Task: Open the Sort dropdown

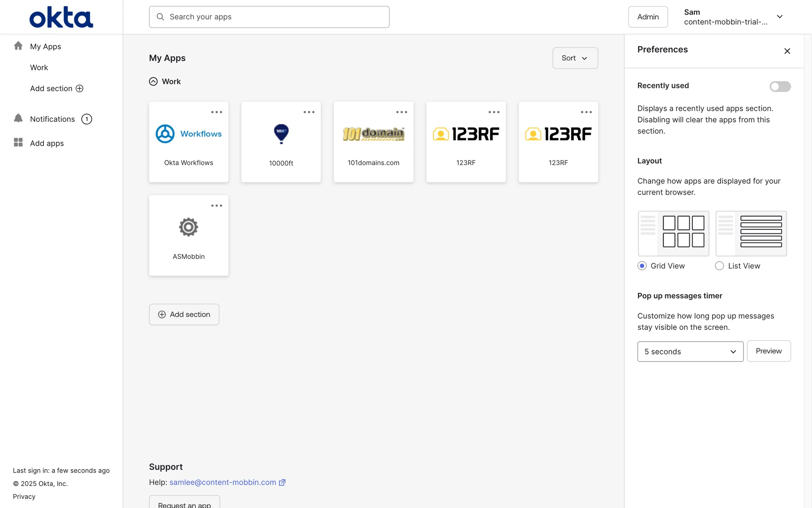Action: point(575,58)
